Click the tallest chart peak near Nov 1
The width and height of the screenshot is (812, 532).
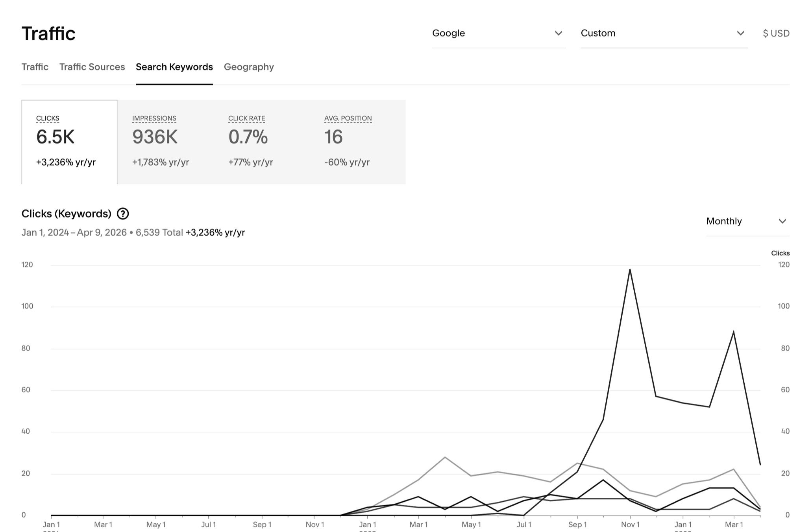pyautogui.click(x=630, y=269)
